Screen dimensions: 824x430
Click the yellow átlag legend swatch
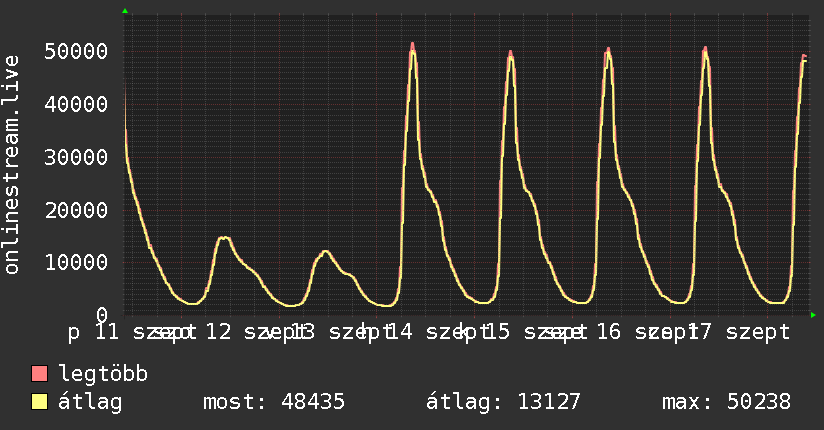pyautogui.click(x=39, y=401)
